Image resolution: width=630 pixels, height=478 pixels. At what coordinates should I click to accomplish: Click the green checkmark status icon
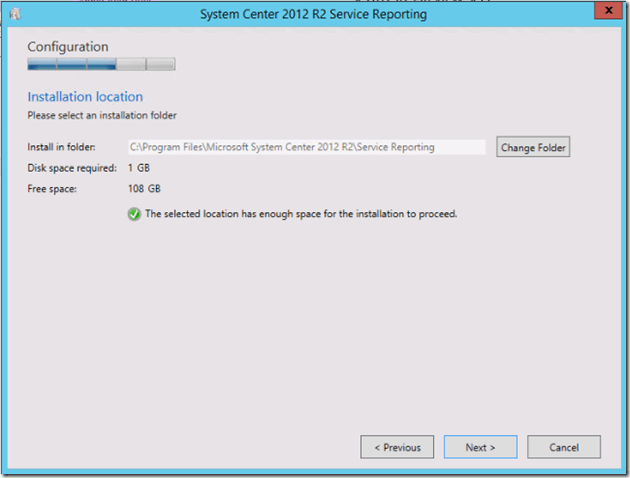(x=134, y=213)
